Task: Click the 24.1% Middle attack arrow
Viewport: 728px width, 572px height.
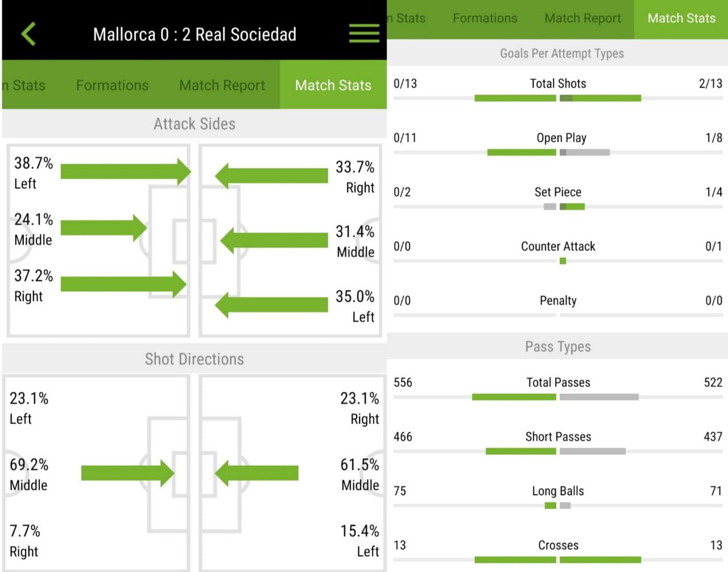Action: 104,228
